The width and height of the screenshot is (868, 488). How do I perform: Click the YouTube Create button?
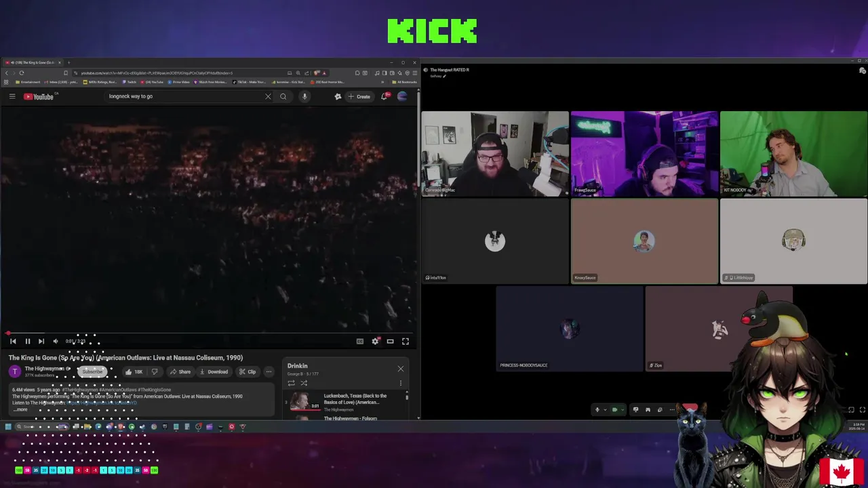coord(359,96)
